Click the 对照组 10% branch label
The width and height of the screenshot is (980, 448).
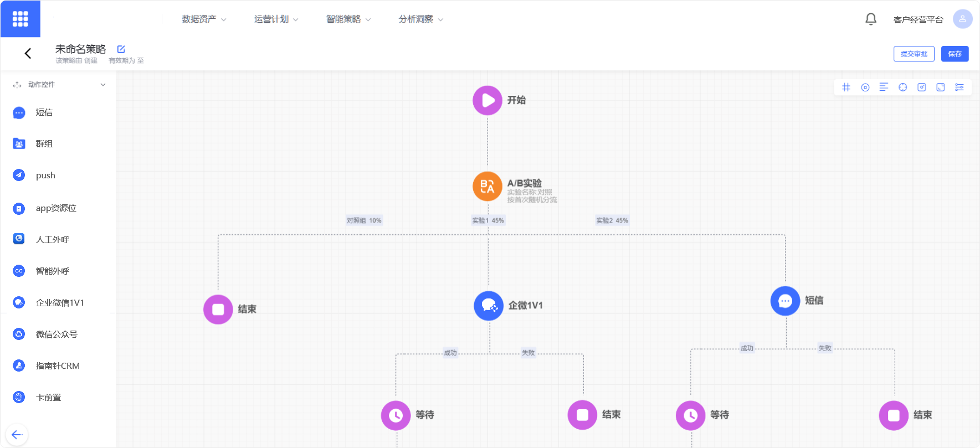coord(364,220)
